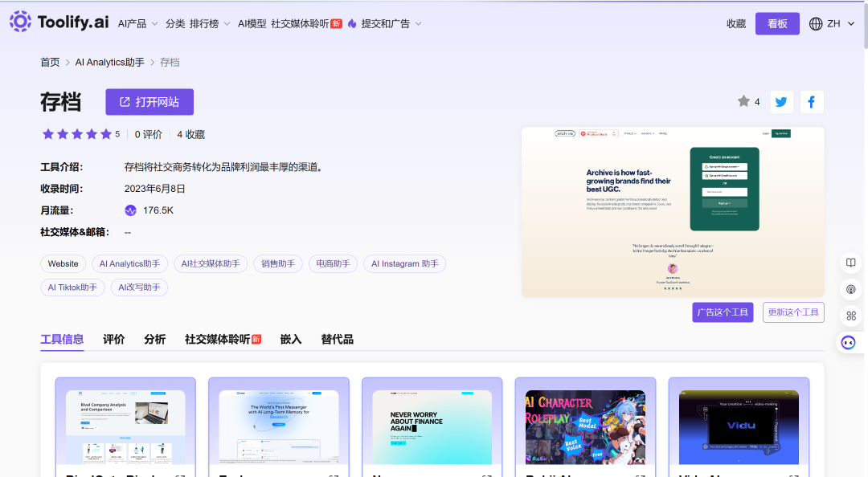This screenshot has width=868, height=477.
Task: Click the page vertical scrollbar
Action: point(865,25)
